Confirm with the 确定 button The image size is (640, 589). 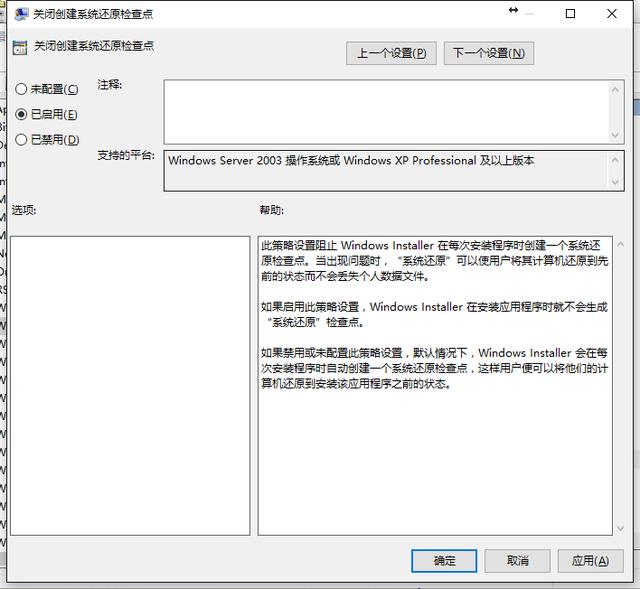[444, 561]
